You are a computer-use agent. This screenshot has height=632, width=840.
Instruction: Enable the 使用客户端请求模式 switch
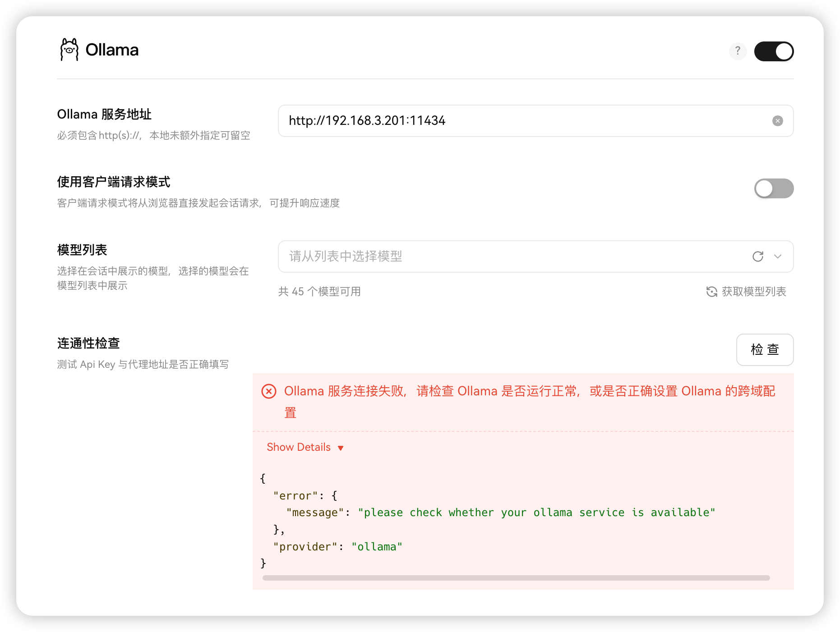pyautogui.click(x=774, y=188)
